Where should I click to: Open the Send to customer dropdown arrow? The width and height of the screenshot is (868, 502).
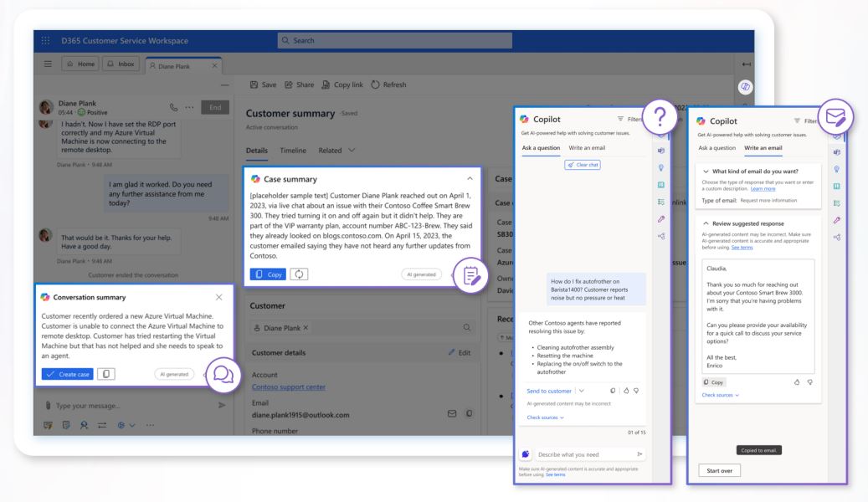pyautogui.click(x=581, y=391)
